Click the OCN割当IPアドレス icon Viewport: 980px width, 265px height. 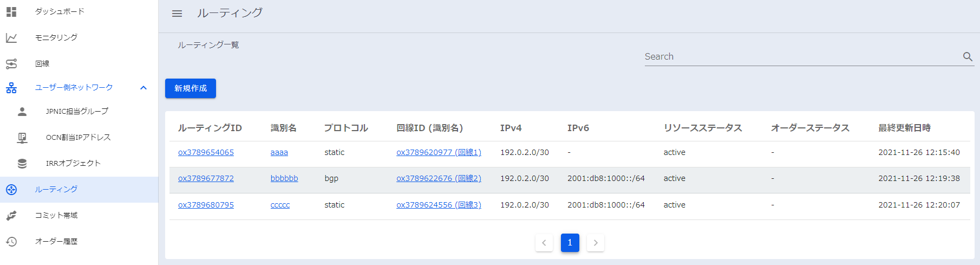click(x=22, y=138)
